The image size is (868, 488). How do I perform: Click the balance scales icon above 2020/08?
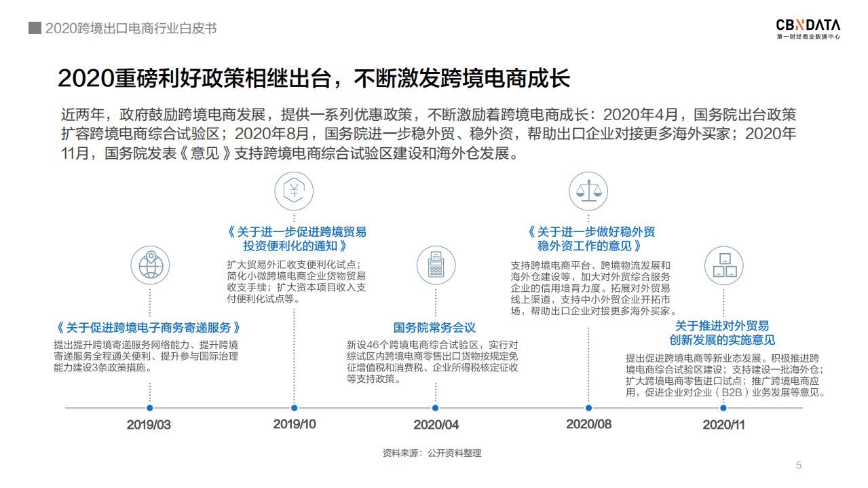point(588,191)
